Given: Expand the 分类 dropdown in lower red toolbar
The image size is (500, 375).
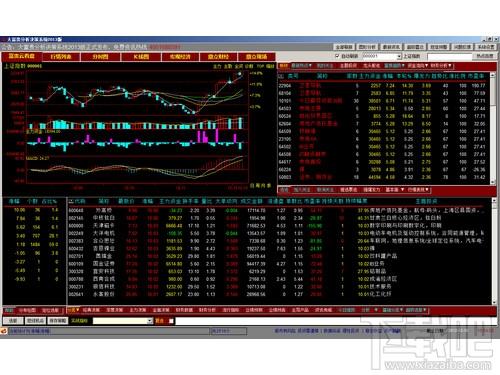Looking at the screenshot, I should pyautogui.click(x=73, y=310).
